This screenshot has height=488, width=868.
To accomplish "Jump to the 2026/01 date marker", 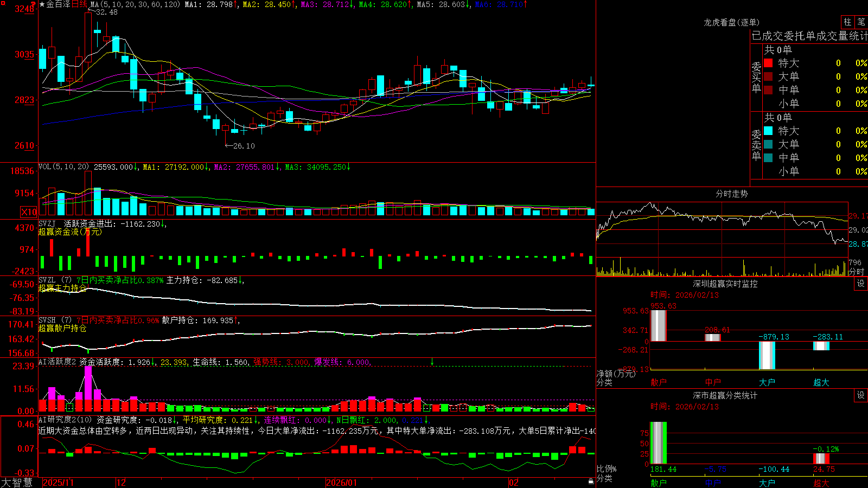I will 341,483.
